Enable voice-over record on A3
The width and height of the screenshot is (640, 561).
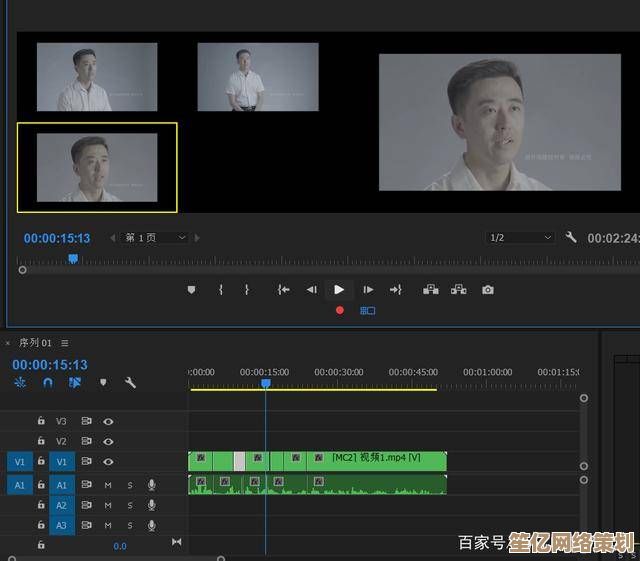point(151,525)
